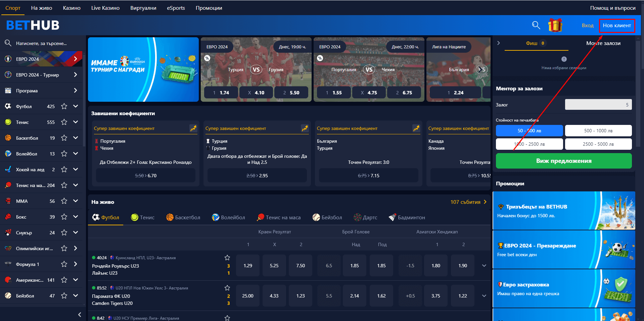Click boosted odds icon on Турция Грузия card
Viewport: 644px width, 321px height.
tap(305, 128)
